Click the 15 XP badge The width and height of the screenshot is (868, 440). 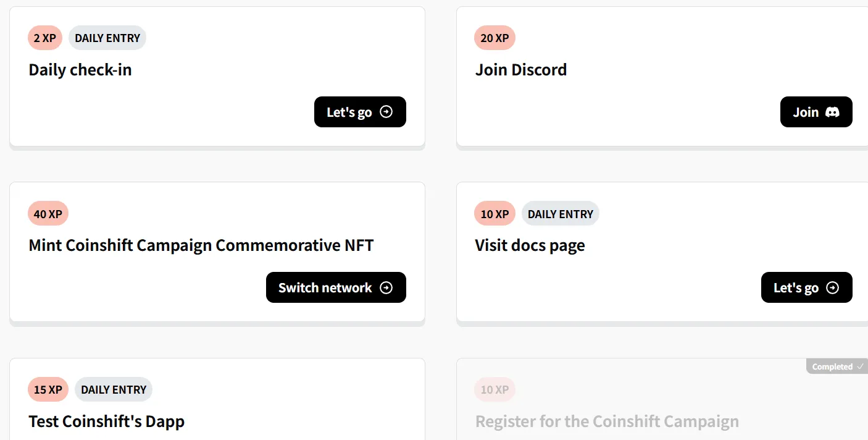(48, 389)
